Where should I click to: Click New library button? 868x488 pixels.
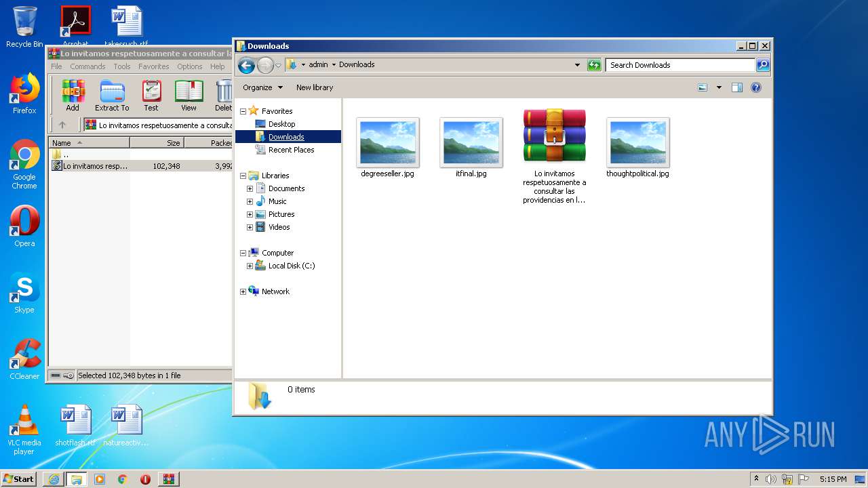(315, 87)
